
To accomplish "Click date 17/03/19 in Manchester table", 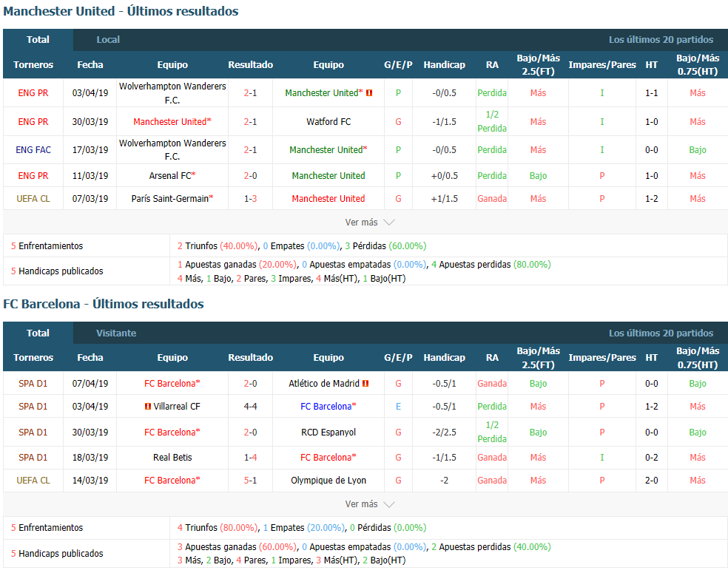I will [90, 150].
